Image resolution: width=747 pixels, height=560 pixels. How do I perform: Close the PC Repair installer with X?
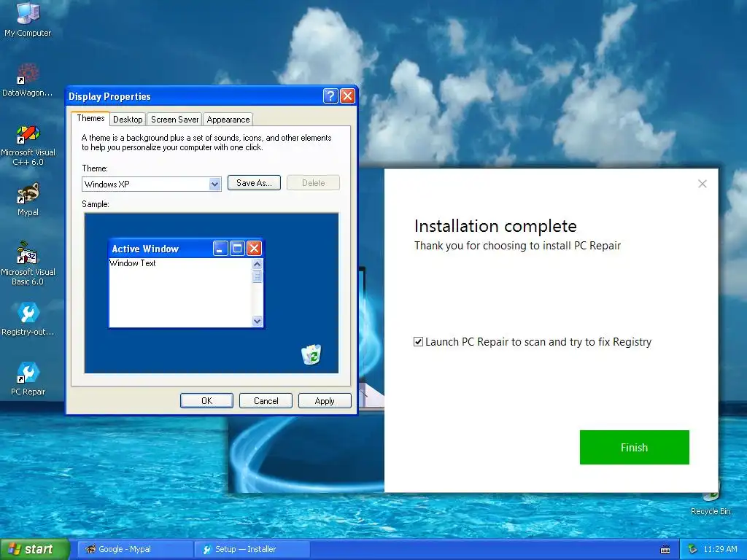(x=703, y=184)
